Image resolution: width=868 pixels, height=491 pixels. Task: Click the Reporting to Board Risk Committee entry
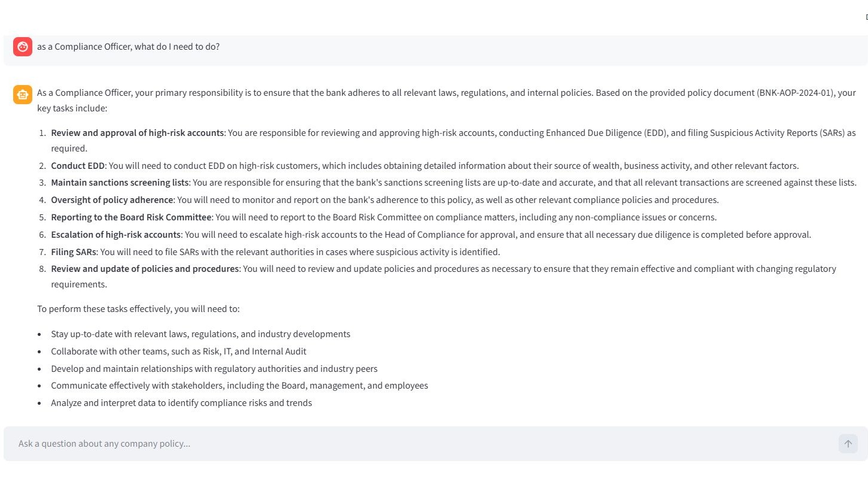131,217
